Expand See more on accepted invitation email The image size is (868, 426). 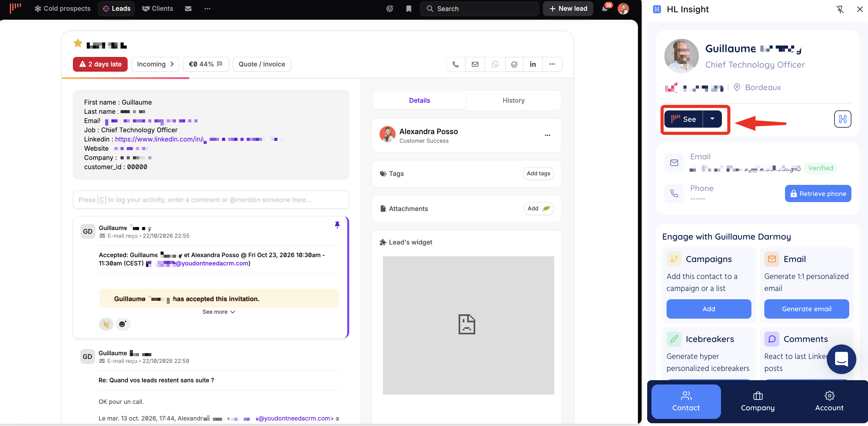(x=219, y=312)
